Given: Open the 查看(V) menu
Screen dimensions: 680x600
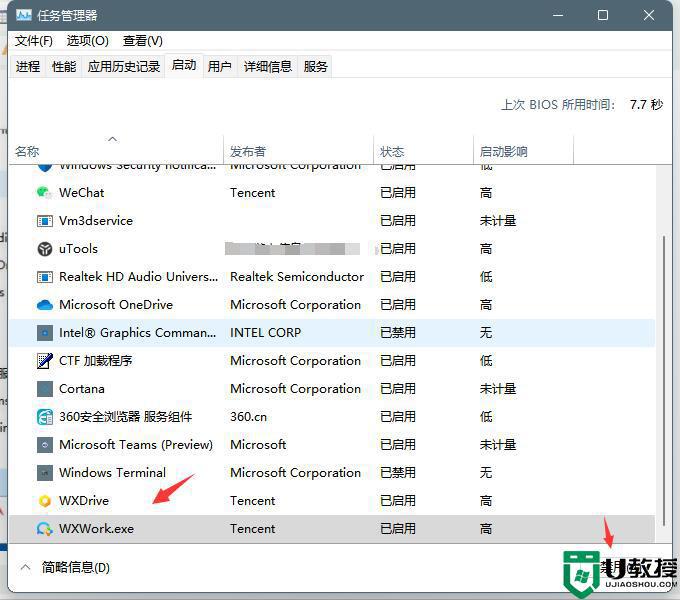Looking at the screenshot, I should point(143,41).
